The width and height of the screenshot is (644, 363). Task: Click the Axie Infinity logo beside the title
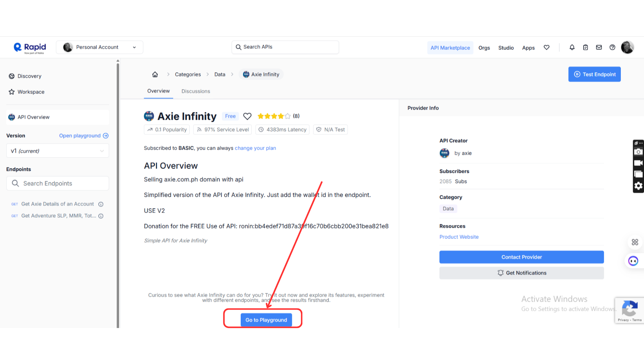click(x=149, y=116)
